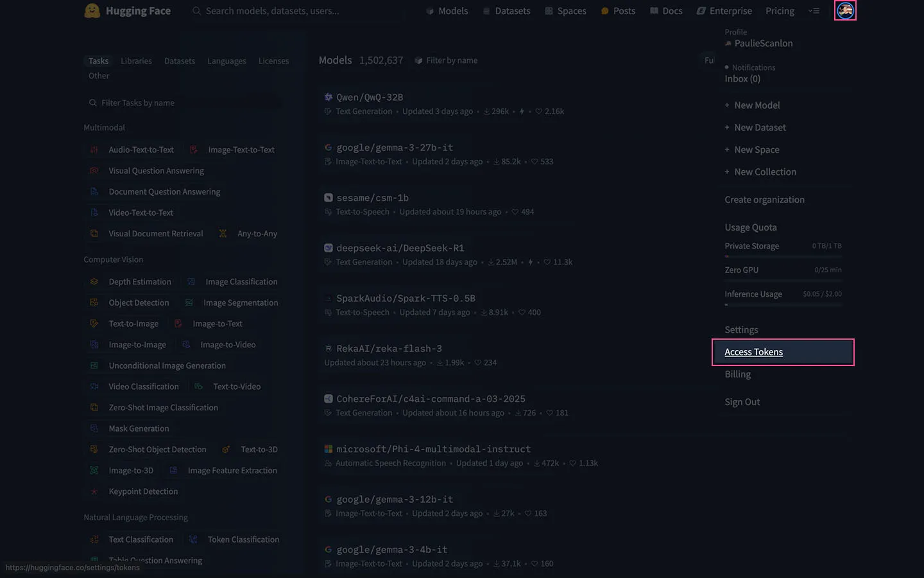
Task: Switch to the Datasets filter tab
Action: (x=180, y=61)
